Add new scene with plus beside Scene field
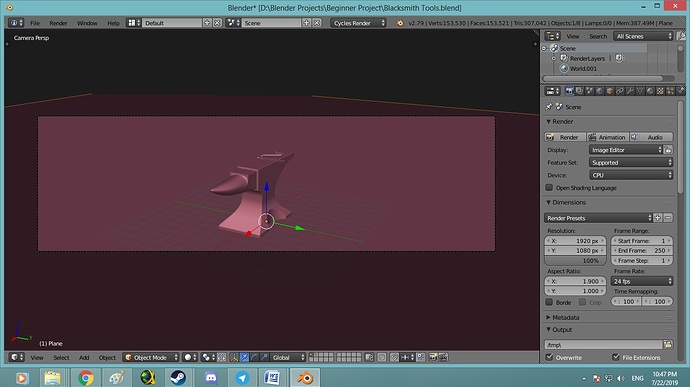The height and width of the screenshot is (387, 690). coord(307,22)
